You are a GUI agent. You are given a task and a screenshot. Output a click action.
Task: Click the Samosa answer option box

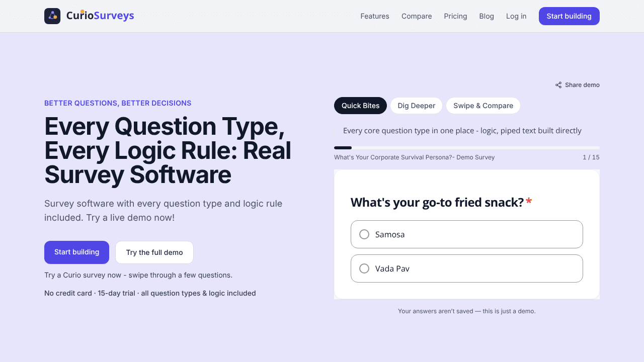467,234
